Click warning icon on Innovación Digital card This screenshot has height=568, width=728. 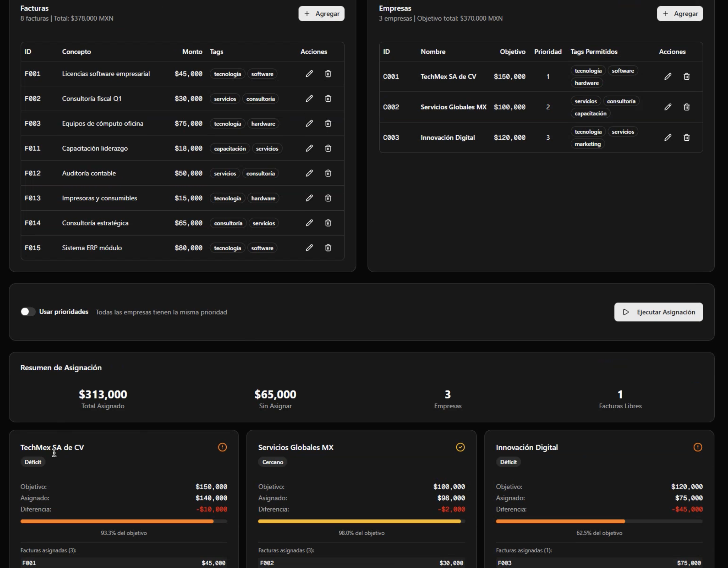(x=698, y=447)
